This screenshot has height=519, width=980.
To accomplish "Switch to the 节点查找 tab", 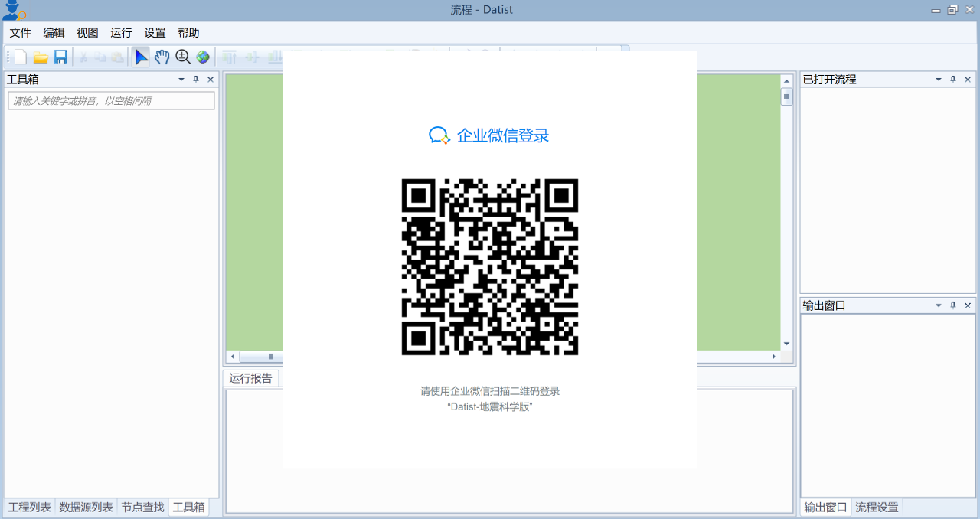I will click(x=142, y=507).
